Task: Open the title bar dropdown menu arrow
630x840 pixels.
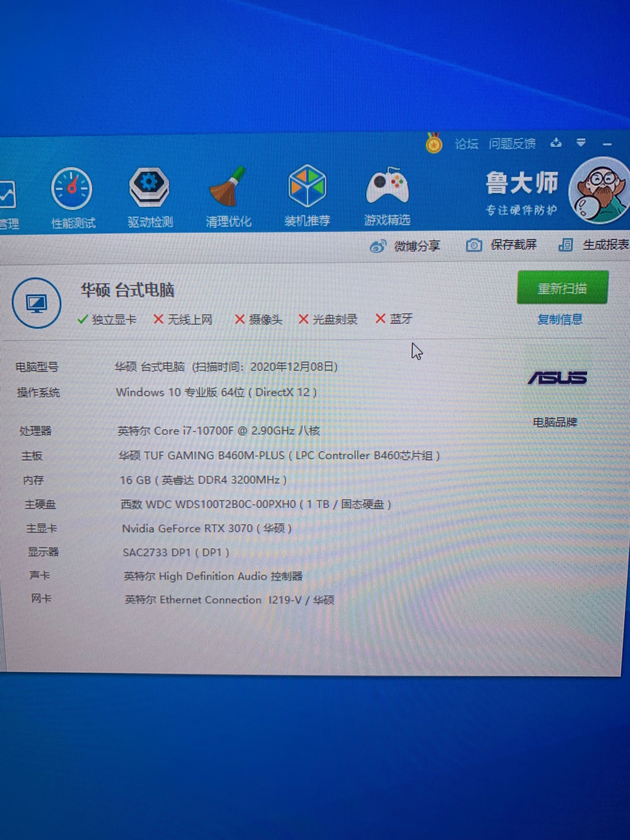Action: pos(581,143)
